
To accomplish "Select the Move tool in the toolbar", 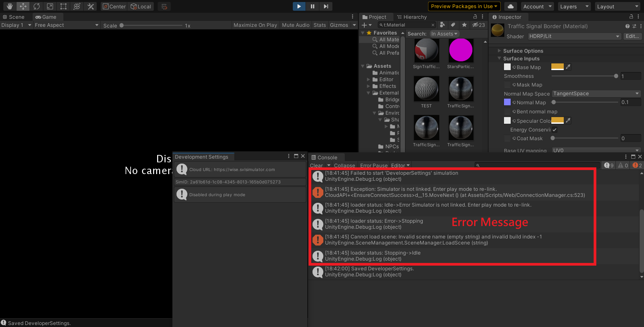I will click(23, 6).
